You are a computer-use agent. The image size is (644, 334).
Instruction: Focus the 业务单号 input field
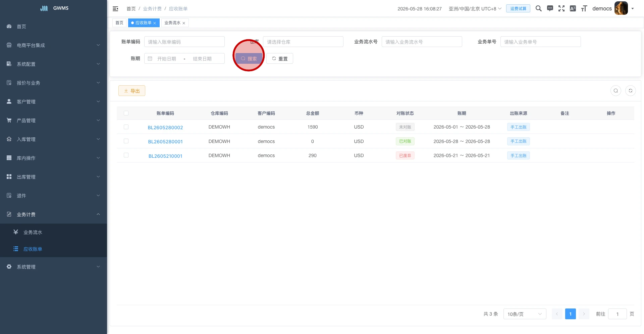tap(541, 42)
